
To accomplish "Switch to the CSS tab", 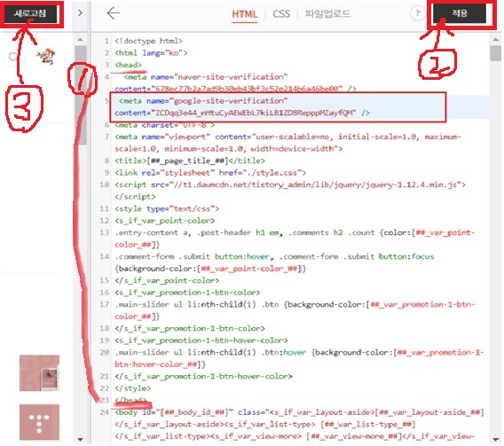I will 281,14.
